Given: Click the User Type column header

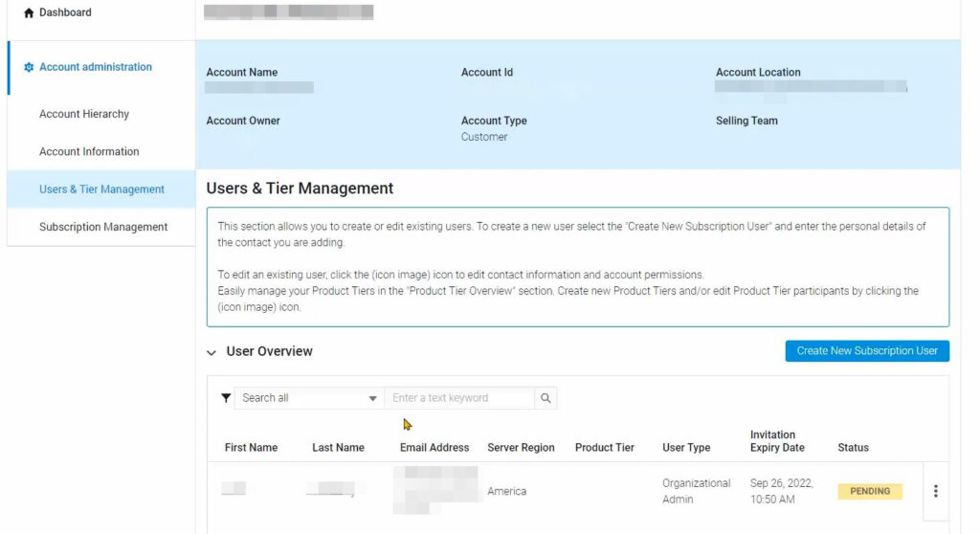Looking at the screenshot, I should click(686, 448).
